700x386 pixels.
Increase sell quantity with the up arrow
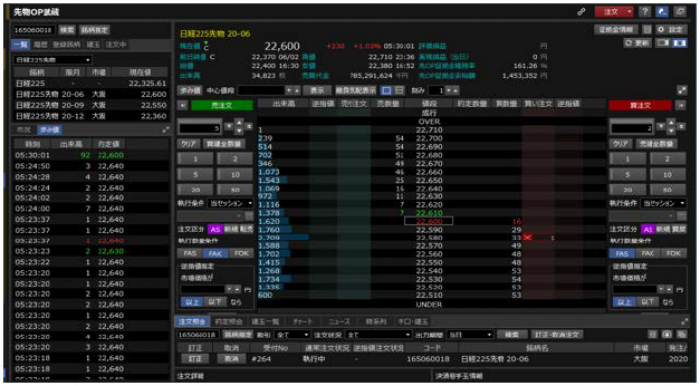(239, 122)
